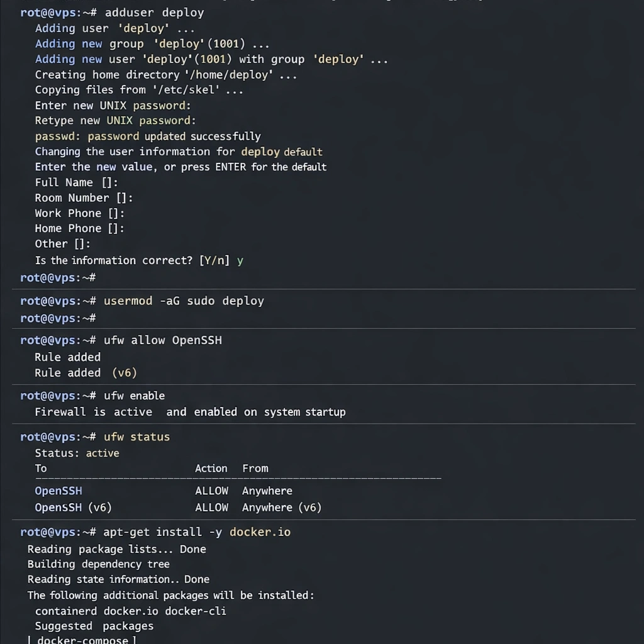Click the Full Name prompt field
Viewport: 644px width, 644px height.
pyautogui.click(x=76, y=182)
